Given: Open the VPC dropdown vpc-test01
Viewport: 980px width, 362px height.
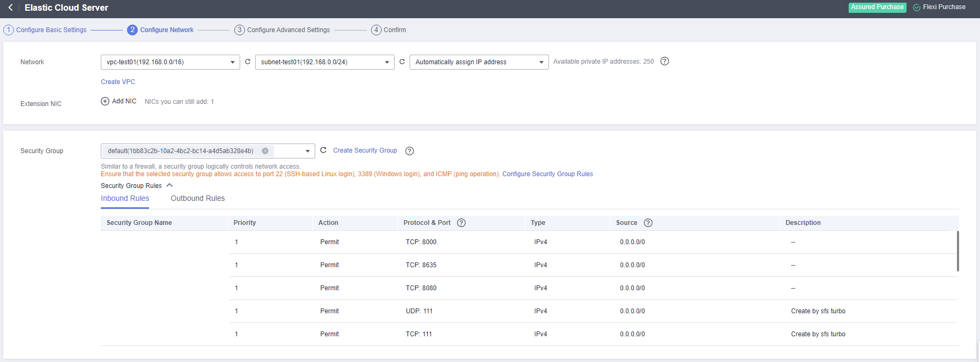Looking at the screenshot, I should coord(170,62).
